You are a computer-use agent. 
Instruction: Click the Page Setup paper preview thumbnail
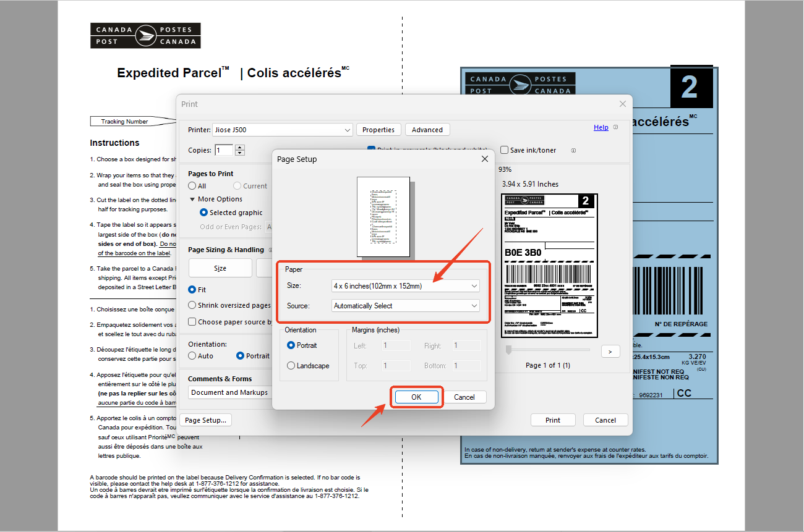coord(383,217)
